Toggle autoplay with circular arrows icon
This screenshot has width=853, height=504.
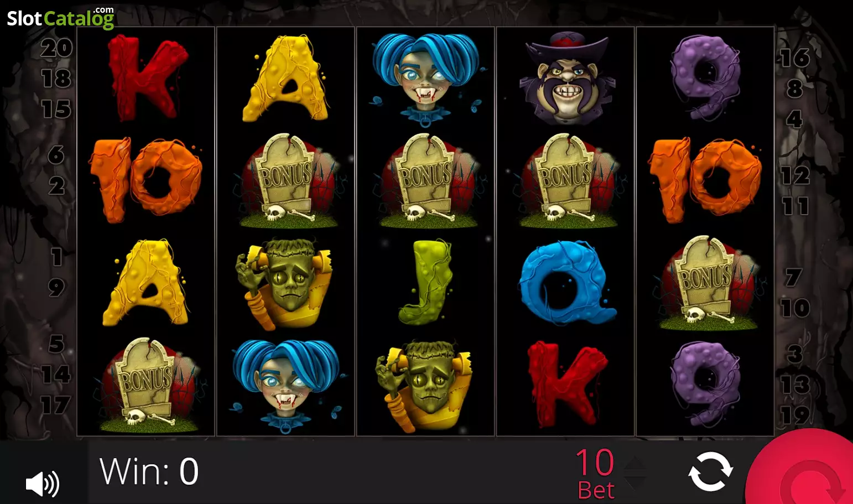[x=710, y=471]
